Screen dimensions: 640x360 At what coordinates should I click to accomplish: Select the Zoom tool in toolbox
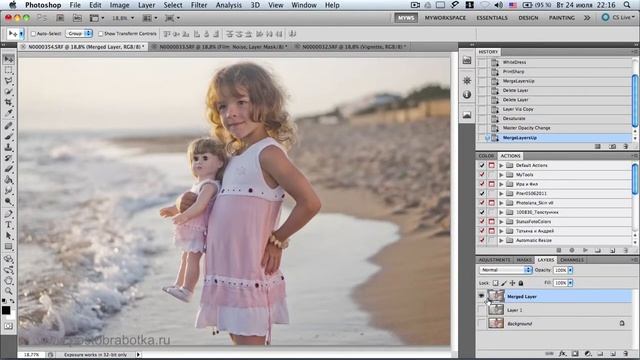click(9, 291)
